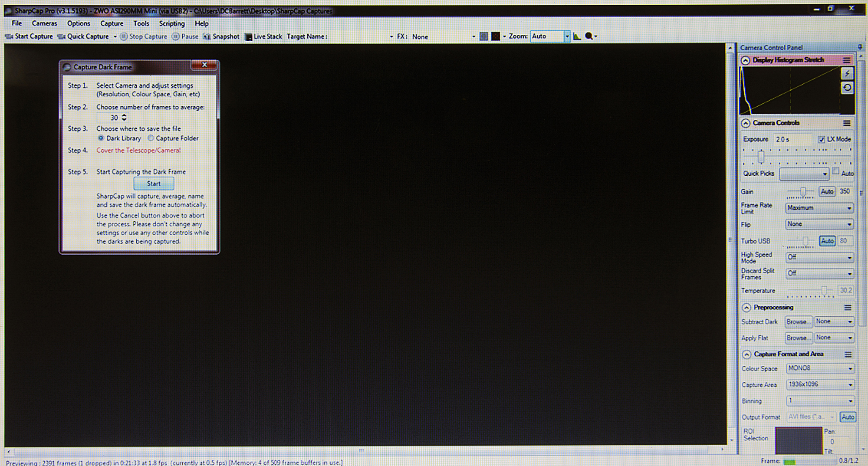Click the Quick Capture toolbar button
Image resolution: width=868 pixels, height=466 pixels.
[x=83, y=36]
